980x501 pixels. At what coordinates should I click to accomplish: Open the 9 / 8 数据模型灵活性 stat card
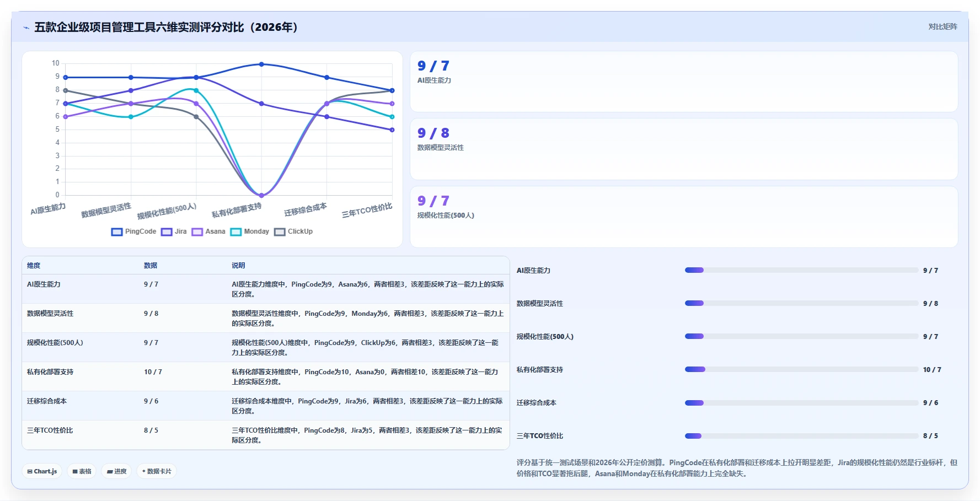pyautogui.click(x=684, y=149)
